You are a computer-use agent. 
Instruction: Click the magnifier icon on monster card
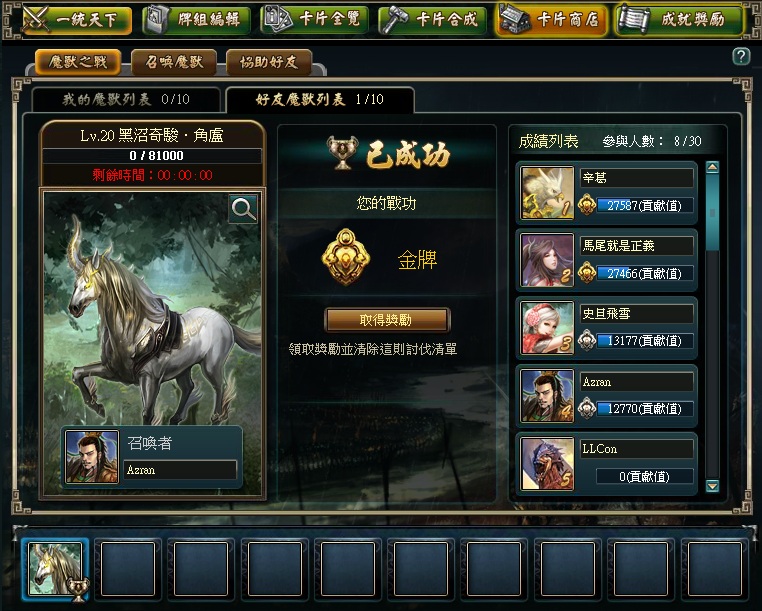pos(243,209)
